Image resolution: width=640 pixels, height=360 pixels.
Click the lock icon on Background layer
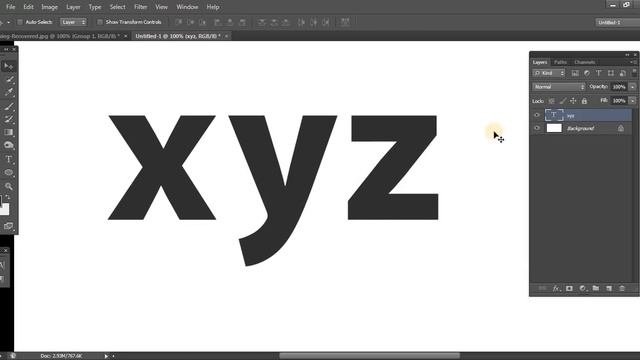pos(621,128)
